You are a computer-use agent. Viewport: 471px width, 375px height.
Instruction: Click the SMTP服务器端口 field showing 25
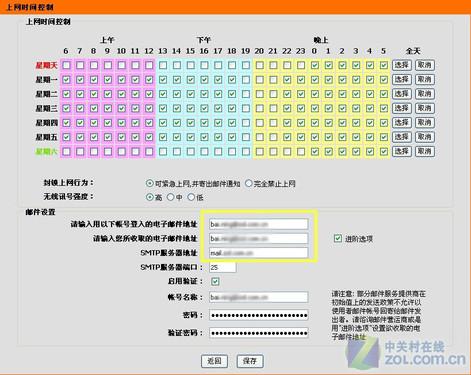[223, 267]
